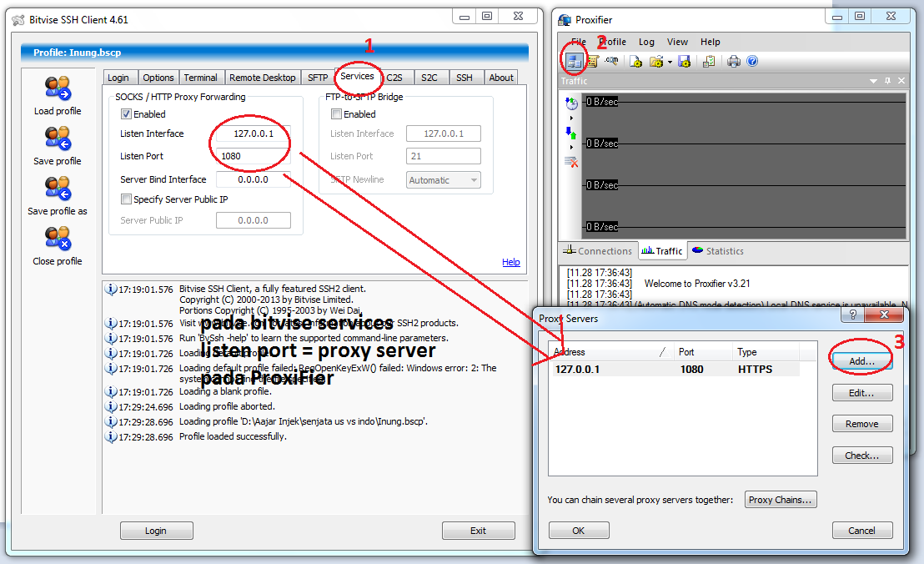Click the Listen Port field showing 1080
Viewport: 924px width, 564px height.
click(x=254, y=156)
